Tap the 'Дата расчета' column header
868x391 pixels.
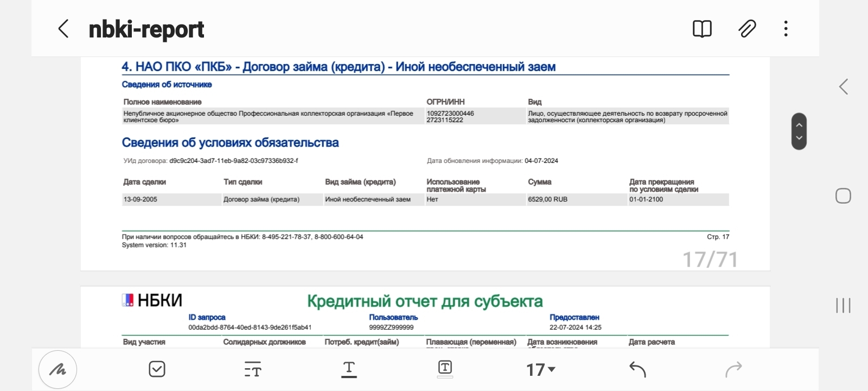652,342
